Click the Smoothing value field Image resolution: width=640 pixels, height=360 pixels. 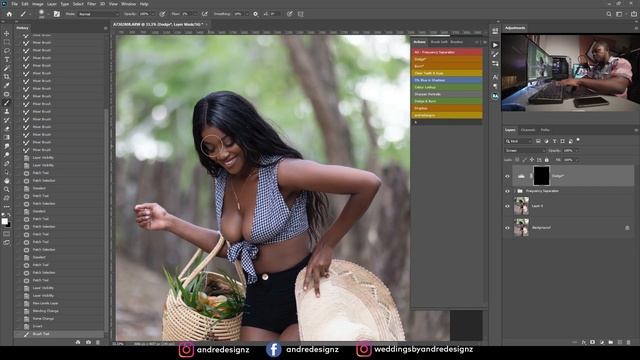[x=238, y=14]
